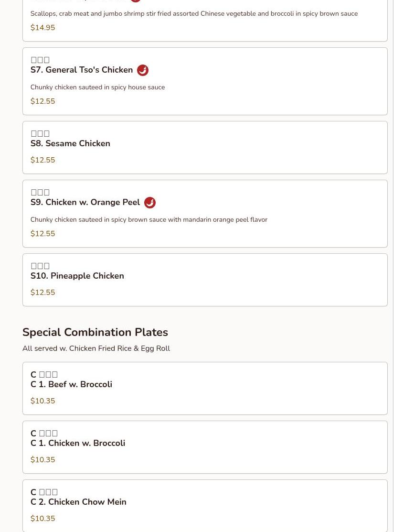This screenshot has height=532, width=403.
Task: Click the $10.35 price under Chicken Chow Mein
Action: click(42, 519)
